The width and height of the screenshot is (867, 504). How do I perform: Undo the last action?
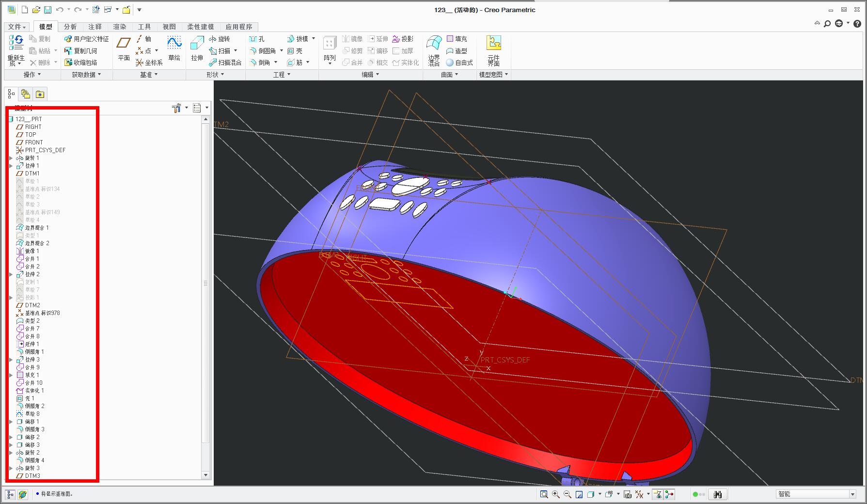point(59,10)
